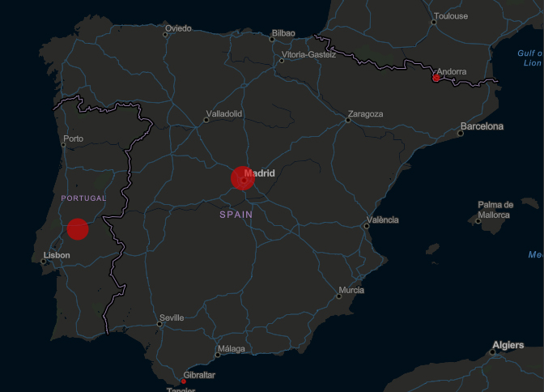Viewport: 544px width, 392px height.
Task: Click the Palma de Mallorca label
Action: click(x=495, y=210)
